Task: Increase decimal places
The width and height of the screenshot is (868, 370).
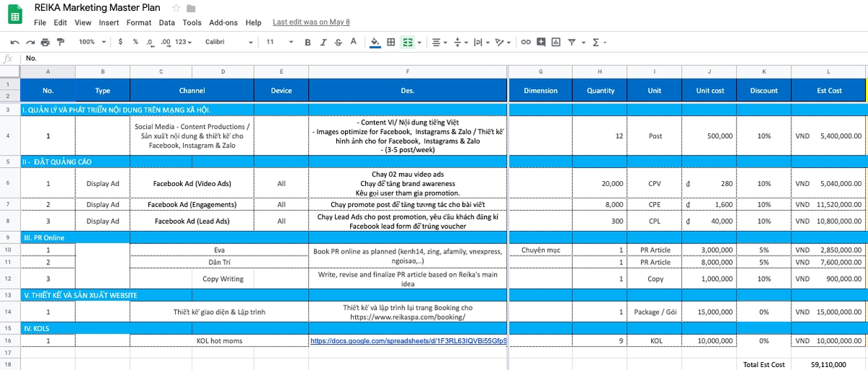Action: [x=166, y=42]
